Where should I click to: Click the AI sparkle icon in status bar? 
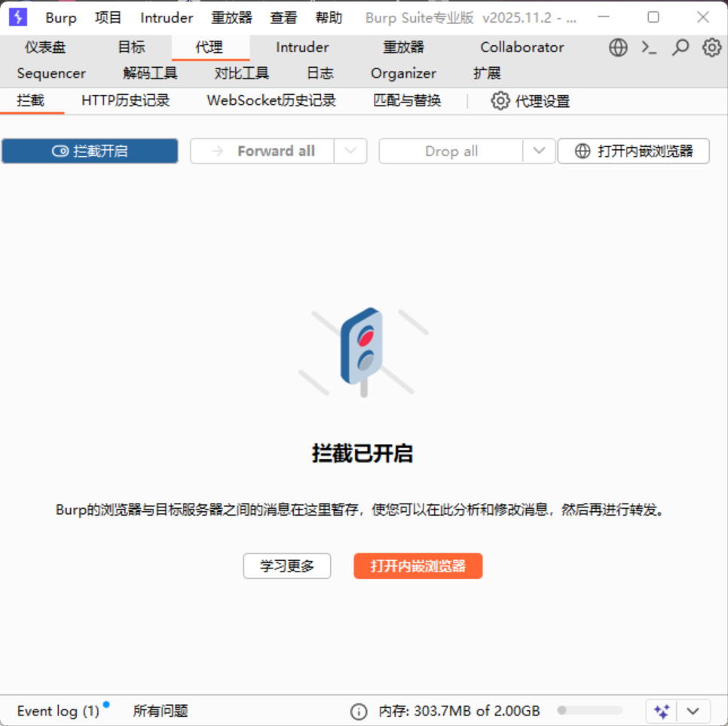coord(662,711)
